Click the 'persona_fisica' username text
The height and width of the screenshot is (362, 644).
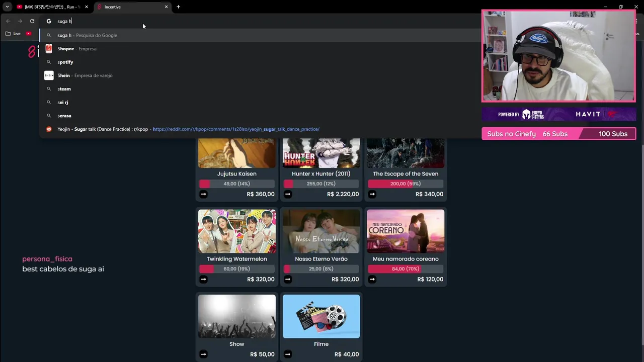(x=47, y=259)
